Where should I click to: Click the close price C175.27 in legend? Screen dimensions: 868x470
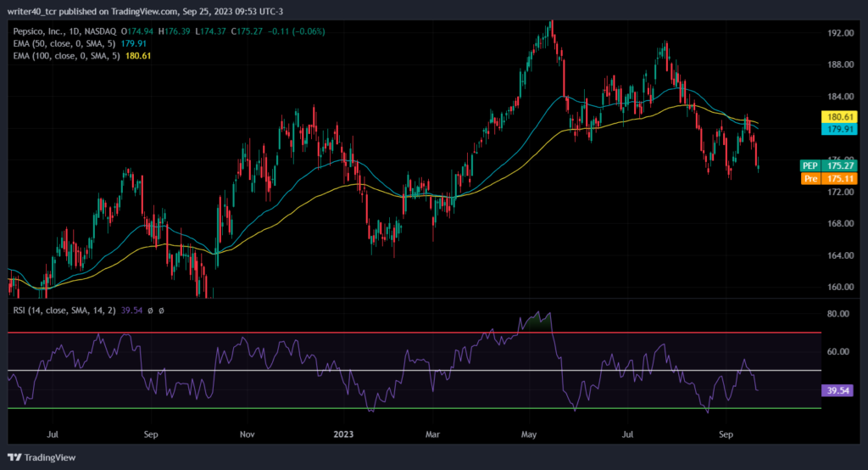tap(247, 31)
